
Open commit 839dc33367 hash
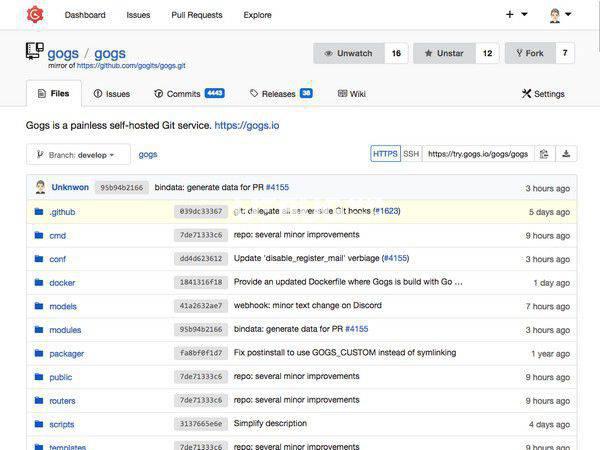[201, 211]
